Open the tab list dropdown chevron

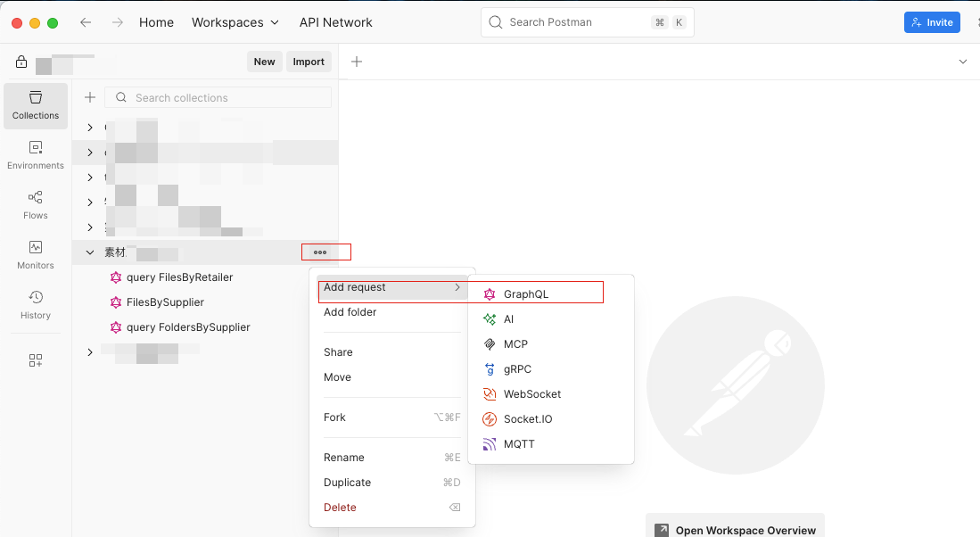(962, 62)
